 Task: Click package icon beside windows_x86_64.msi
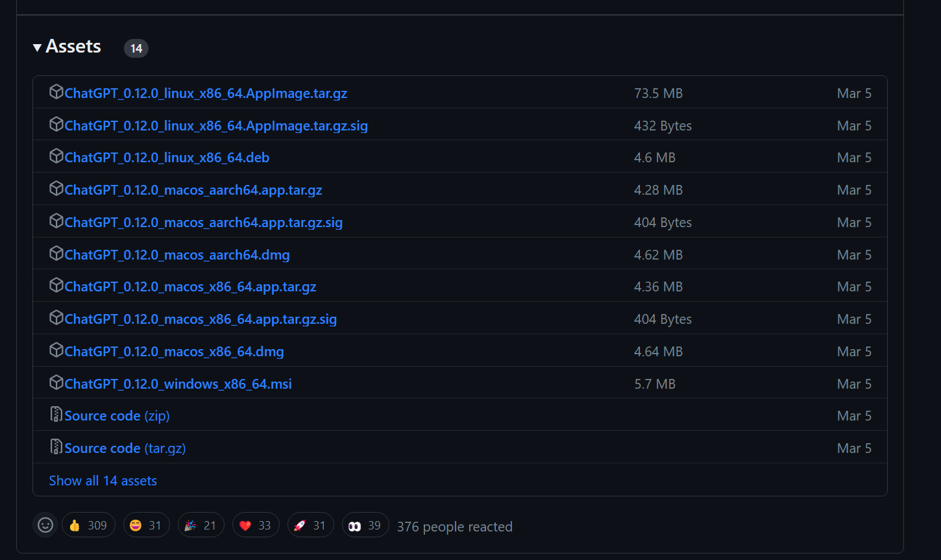[x=56, y=382]
